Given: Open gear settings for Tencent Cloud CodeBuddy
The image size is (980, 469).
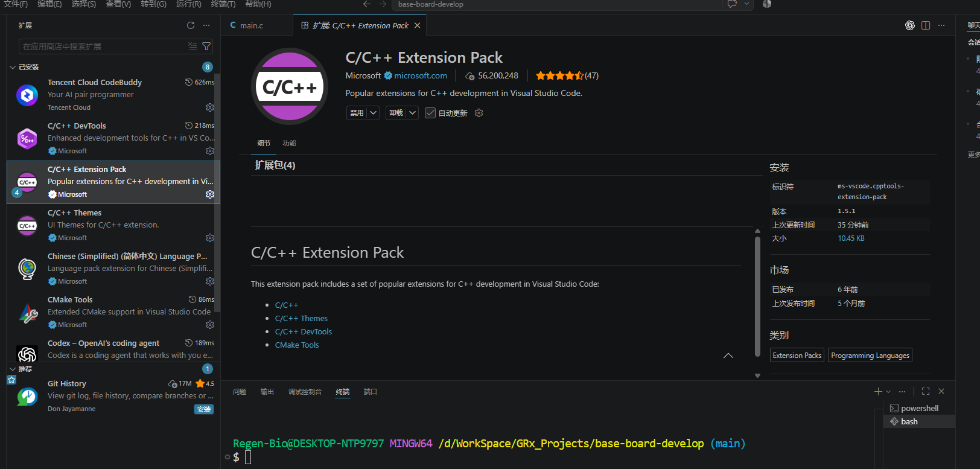Looking at the screenshot, I should (209, 107).
